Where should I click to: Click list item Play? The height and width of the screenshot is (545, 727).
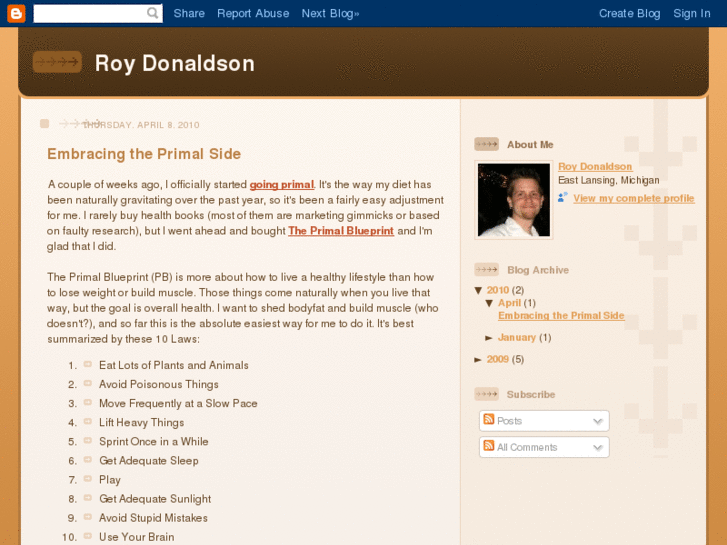[110, 480]
